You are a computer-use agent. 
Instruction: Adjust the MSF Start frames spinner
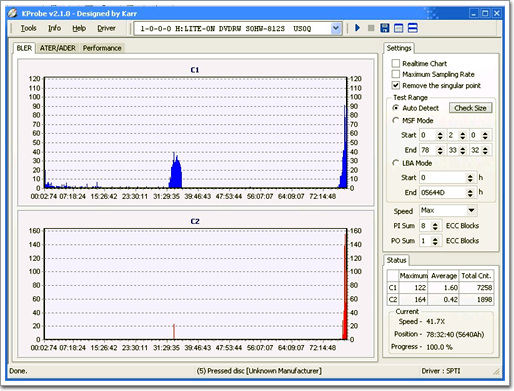(485, 135)
